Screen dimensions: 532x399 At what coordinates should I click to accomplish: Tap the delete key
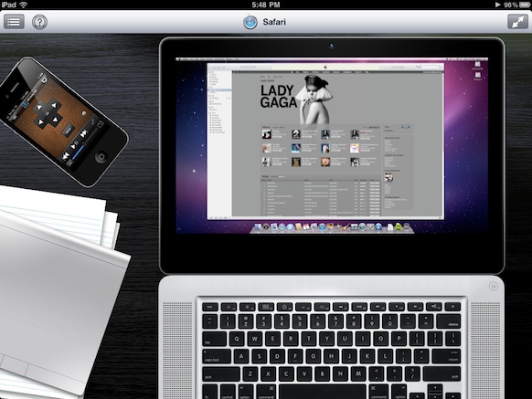click(x=448, y=320)
